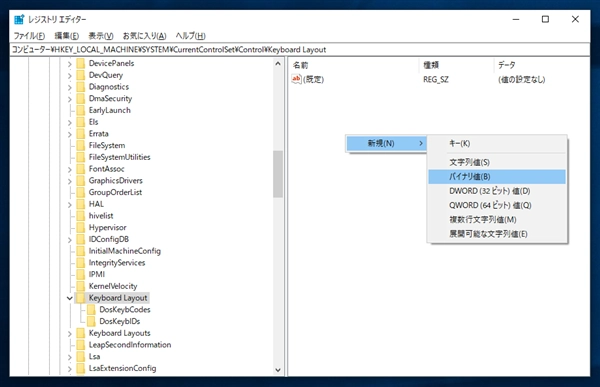Expand the Keyboard Layouts key
The height and width of the screenshot is (387, 600).
click(70, 334)
